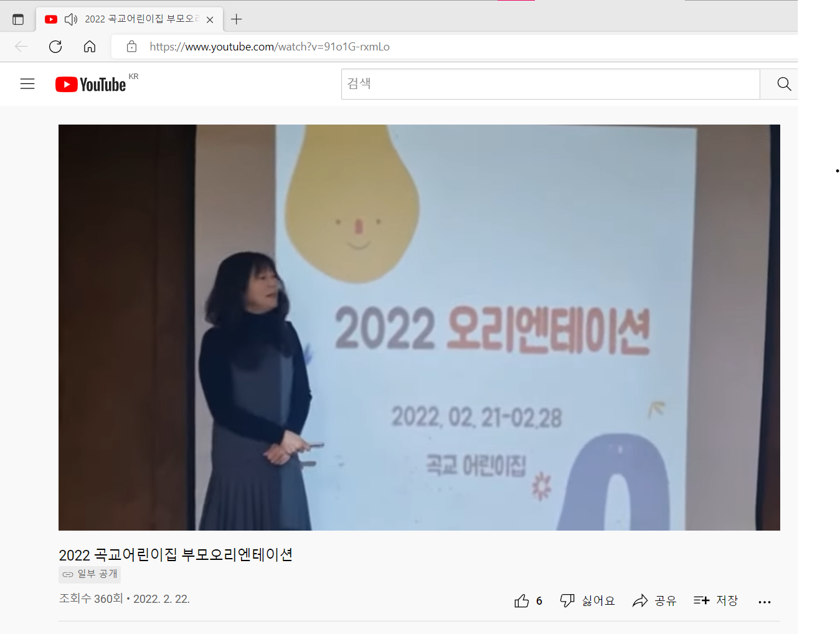The width and height of the screenshot is (840, 634).
Task: Open the tab actions menu icon
Action: tap(18, 19)
